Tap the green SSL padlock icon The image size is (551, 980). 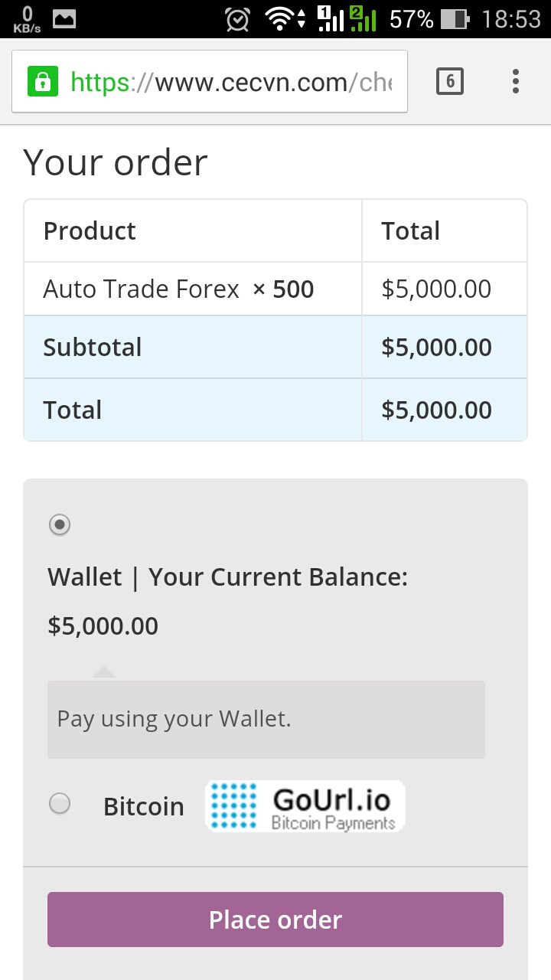tap(43, 81)
